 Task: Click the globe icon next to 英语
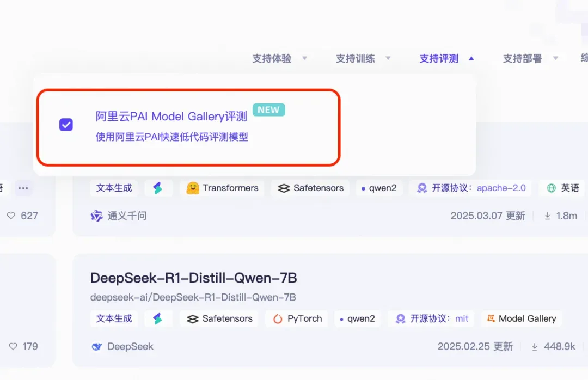[551, 188]
